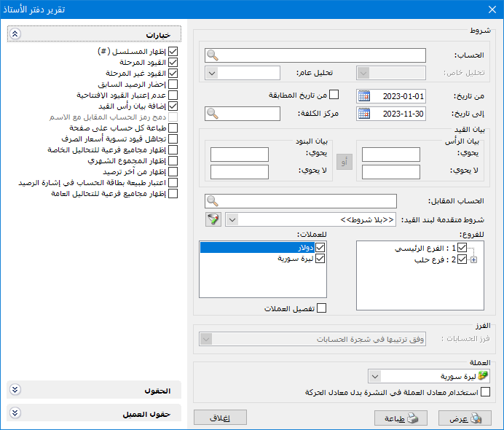Open the To date calendar picker icon
The height and width of the screenshot is (430, 504).
364,114
